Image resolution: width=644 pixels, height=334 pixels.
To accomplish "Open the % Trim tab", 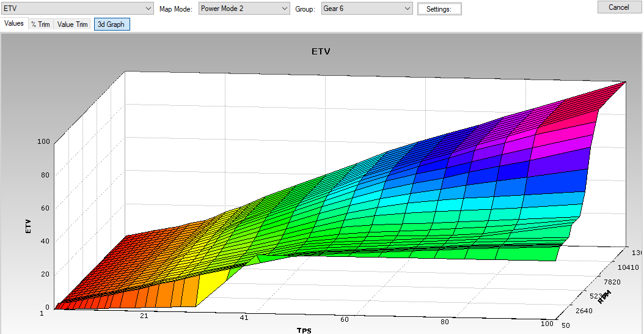I will pos(40,24).
